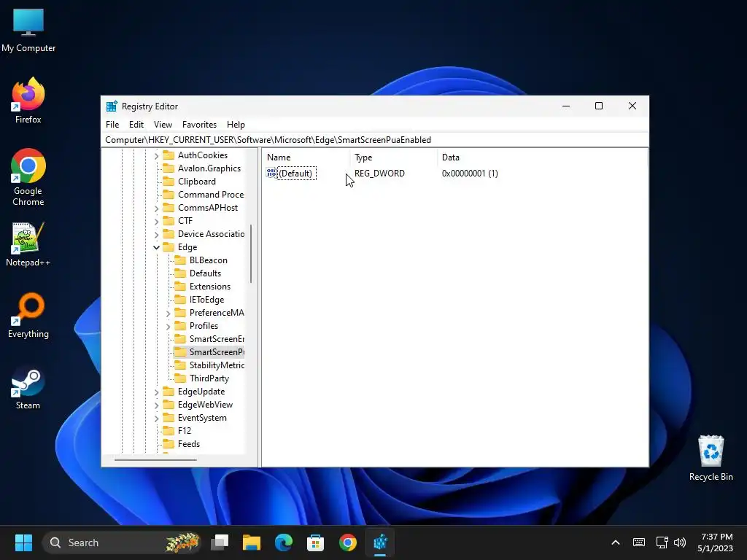
Task: Click the Registry Editor taskbar icon
Action: tap(380, 542)
